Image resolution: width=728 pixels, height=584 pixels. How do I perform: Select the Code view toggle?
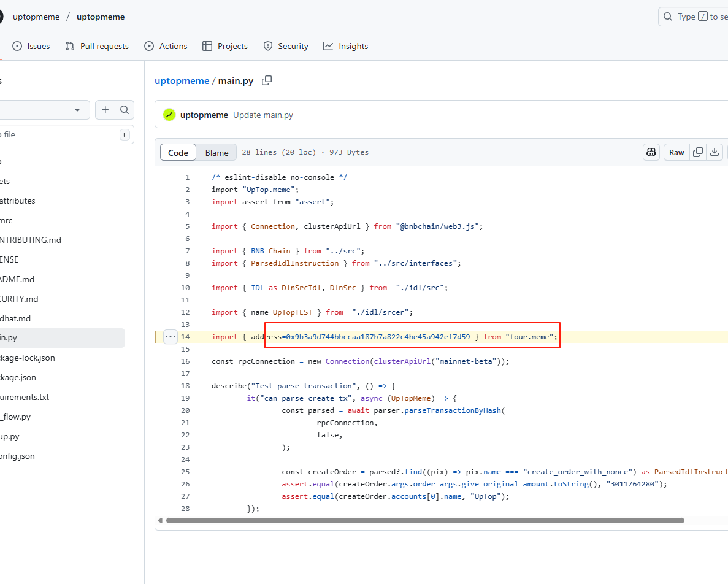point(178,152)
